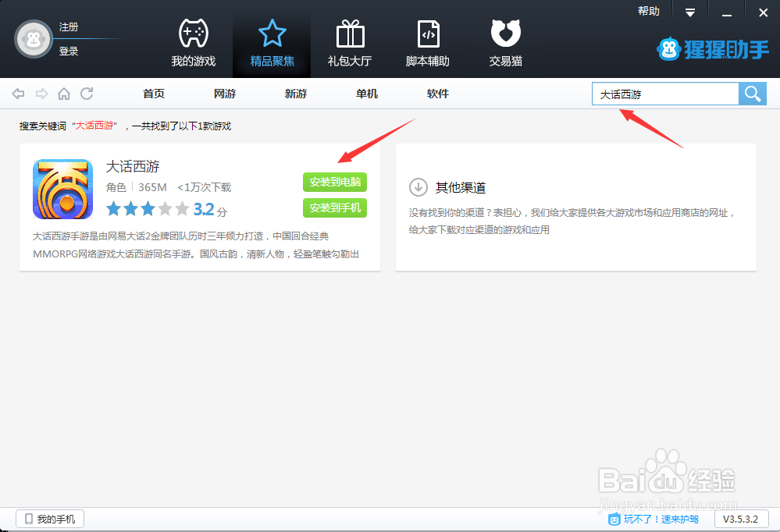Screen dimensions: 780x532
Task: Switch to 软件 tab
Action: [438, 94]
